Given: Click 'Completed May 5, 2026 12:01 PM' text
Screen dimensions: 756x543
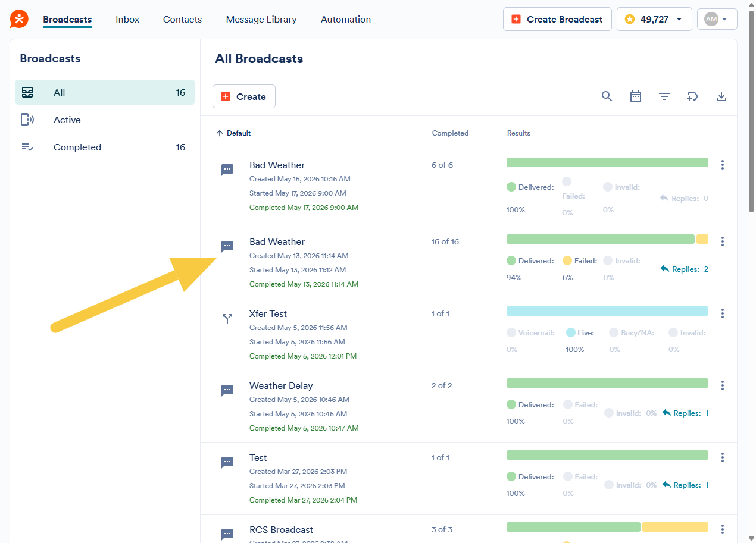Looking at the screenshot, I should pyautogui.click(x=303, y=356).
